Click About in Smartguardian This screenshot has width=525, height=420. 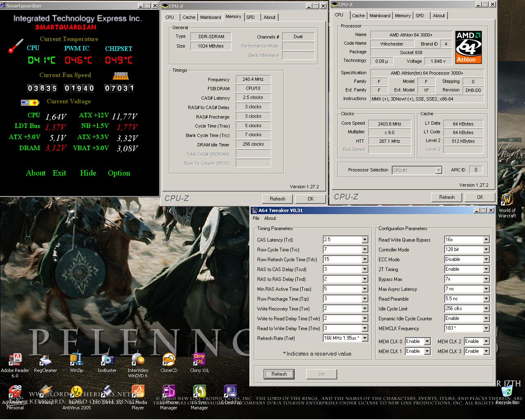click(x=36, y=173)
